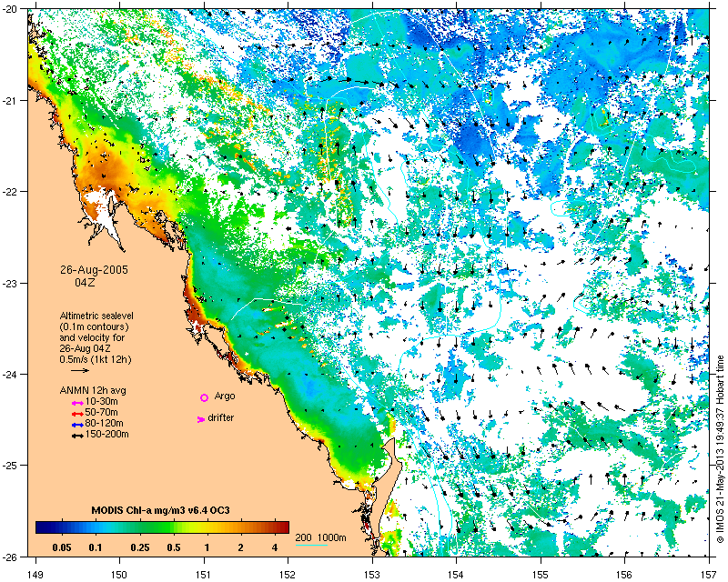Click longitude axis label 153
This screenshot has width=728, height=582.
click(372, 576)
